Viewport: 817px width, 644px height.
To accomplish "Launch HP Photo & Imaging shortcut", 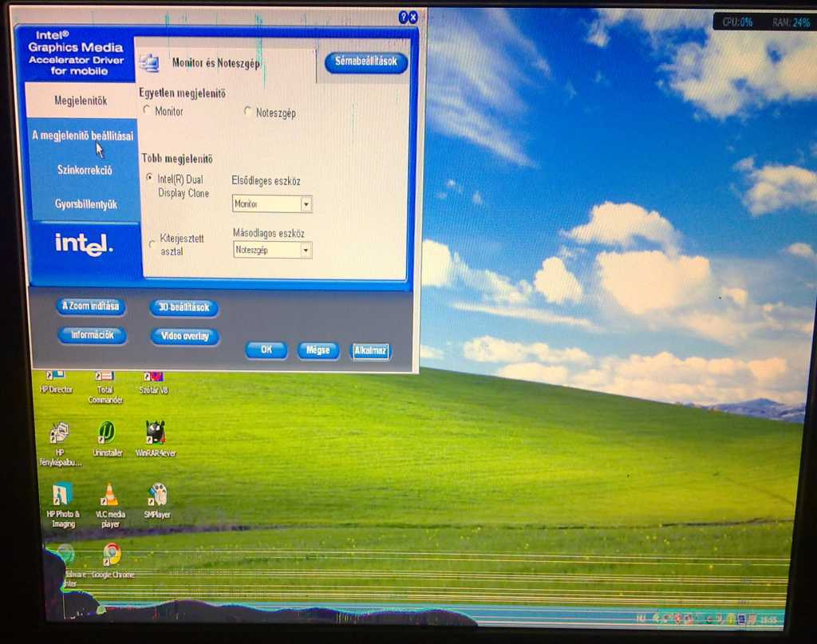I will (x=62, y=505).
